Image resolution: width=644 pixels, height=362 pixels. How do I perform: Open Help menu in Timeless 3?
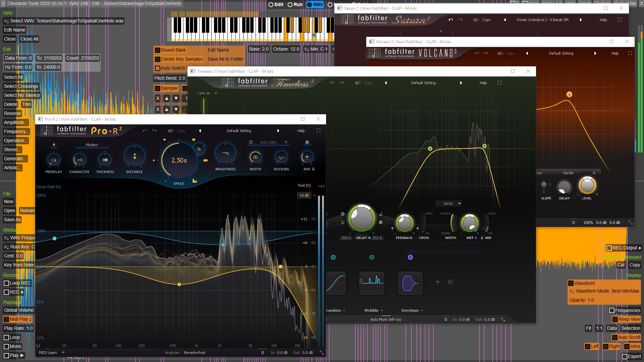pos(483,83)
